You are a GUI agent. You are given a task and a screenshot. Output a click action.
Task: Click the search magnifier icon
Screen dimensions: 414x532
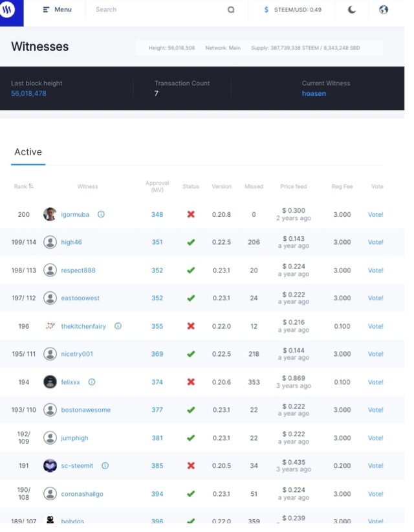point(231,10)
